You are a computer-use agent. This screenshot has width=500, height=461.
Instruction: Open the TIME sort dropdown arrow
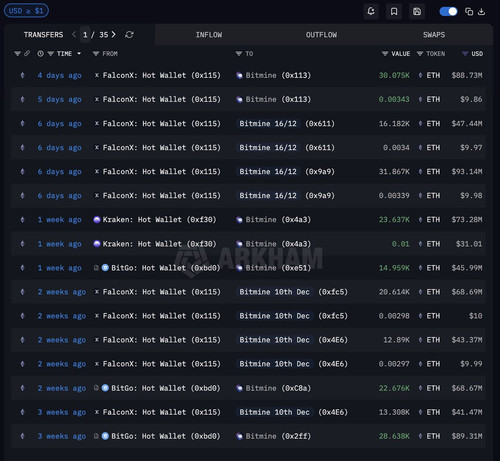tap(79, 53)
